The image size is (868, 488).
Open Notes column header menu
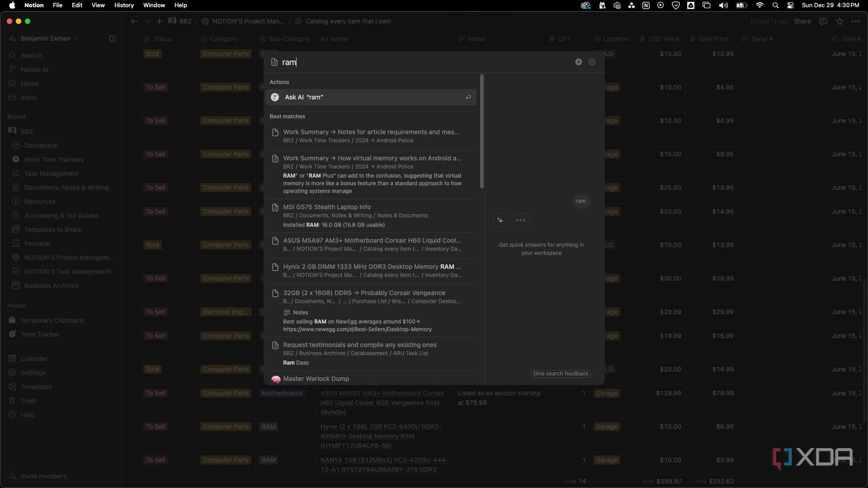click(472, 39)
